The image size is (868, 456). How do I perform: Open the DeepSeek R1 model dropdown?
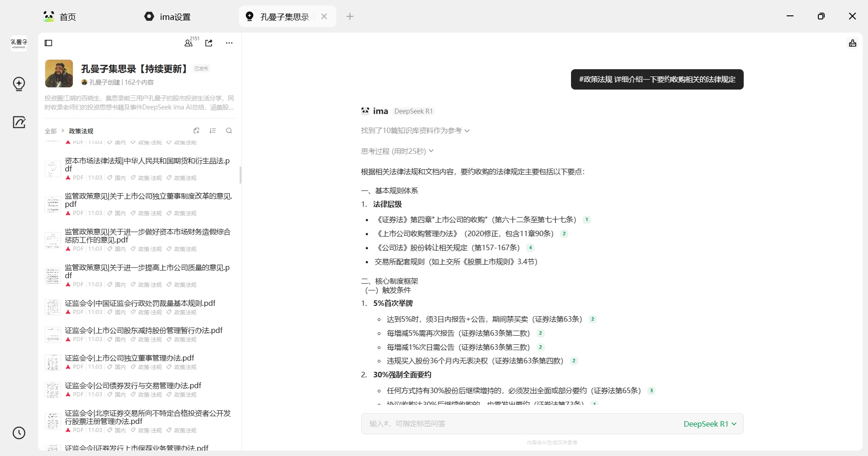710,424
